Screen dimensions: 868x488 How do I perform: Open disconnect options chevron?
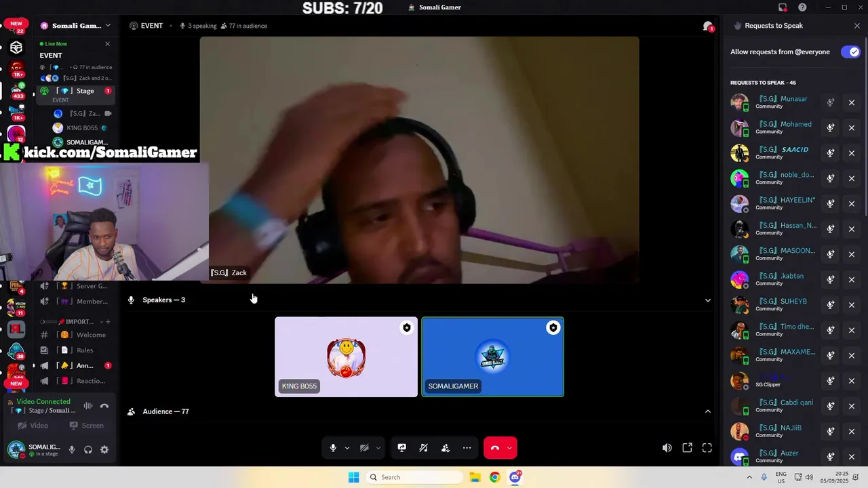pos(509,448)
